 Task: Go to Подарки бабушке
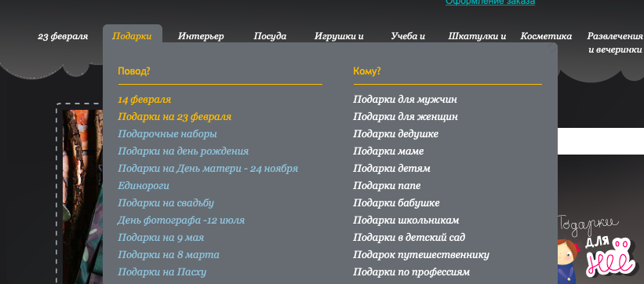coord(396,203)
